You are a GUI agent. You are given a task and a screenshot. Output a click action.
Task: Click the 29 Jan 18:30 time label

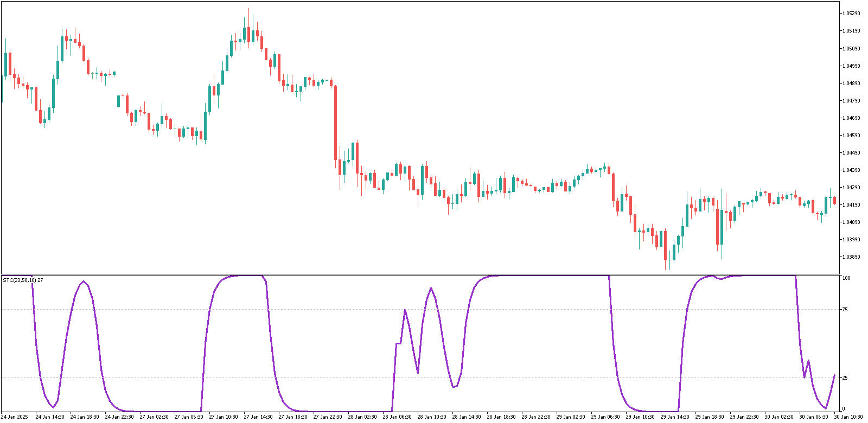[710, 417]
